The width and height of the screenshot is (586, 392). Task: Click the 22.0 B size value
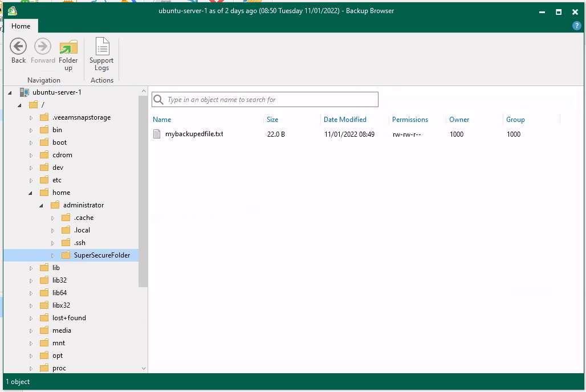click(276, 134)
